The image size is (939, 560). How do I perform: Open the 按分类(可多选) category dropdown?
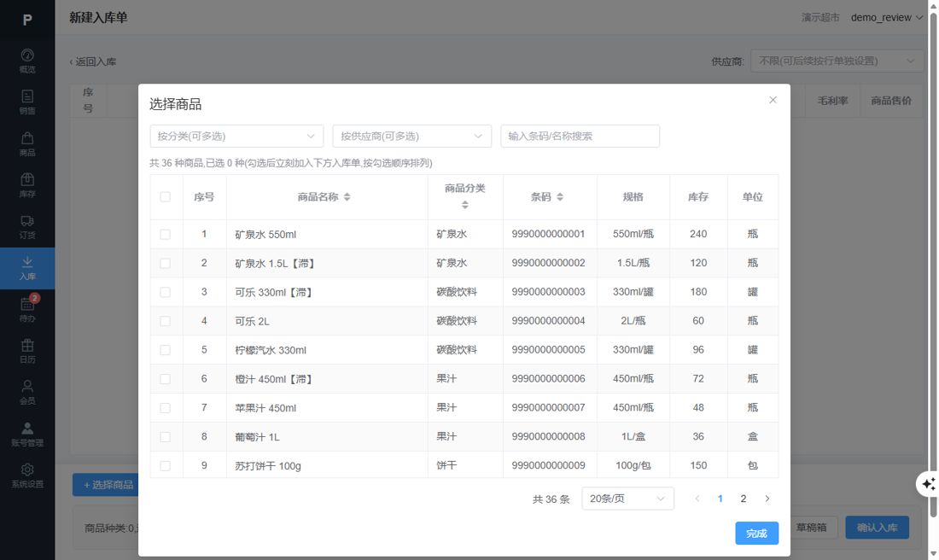(236, 136)
